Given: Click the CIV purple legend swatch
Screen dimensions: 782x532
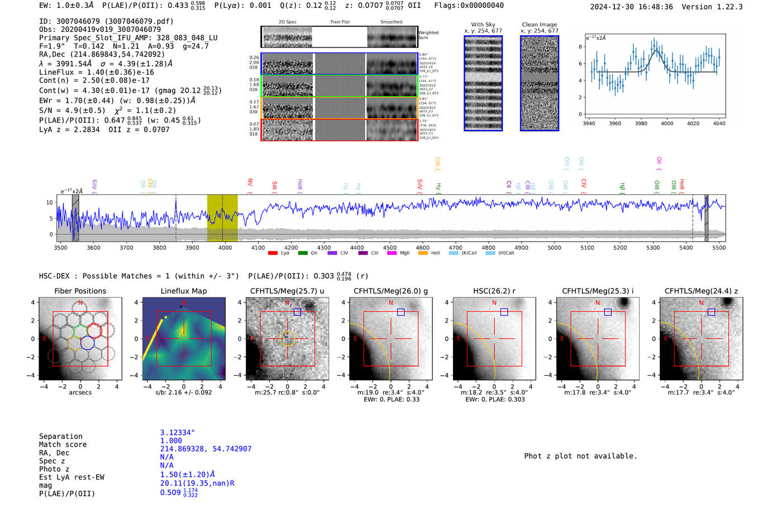Looking at the screenshot, I should [x=332, y=253].
